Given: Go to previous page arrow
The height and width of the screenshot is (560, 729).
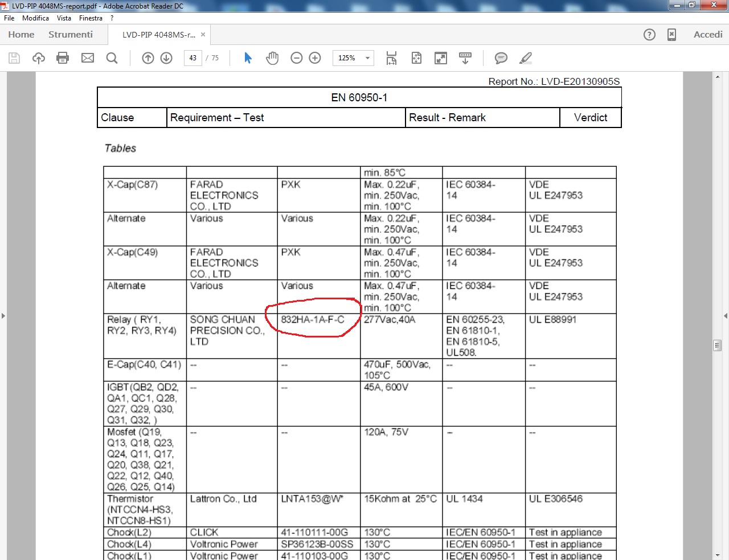Looking at the screenshot, I should click(148, 58).
